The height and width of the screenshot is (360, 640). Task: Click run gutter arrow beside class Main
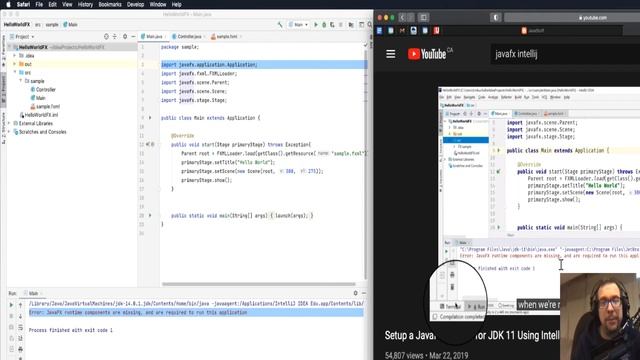click(150, 118)
